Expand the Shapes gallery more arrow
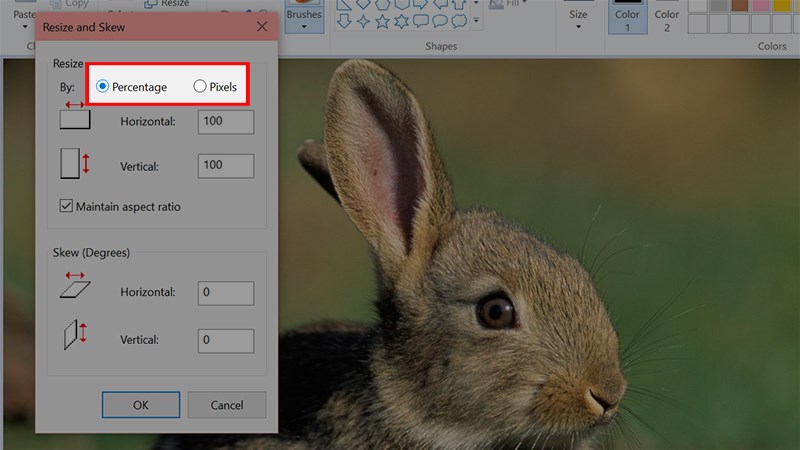Viewport: 800px width, 450px height. point(476,20)
